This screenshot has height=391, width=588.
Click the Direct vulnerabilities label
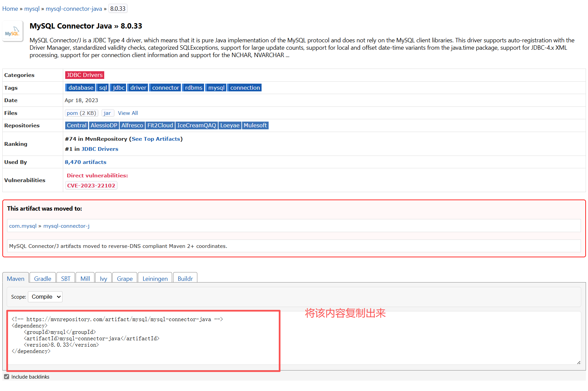click(x=97, y=176)
